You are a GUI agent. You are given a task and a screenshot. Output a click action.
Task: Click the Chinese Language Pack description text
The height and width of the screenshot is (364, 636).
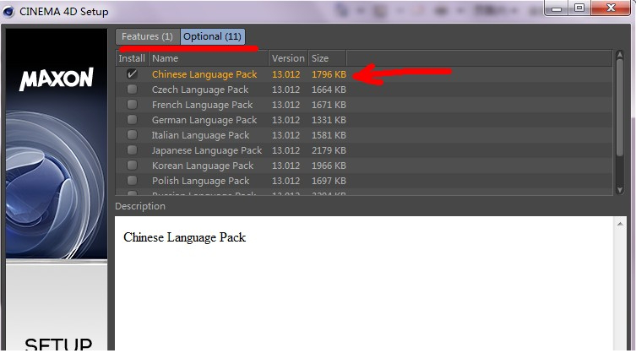(185, 237)
